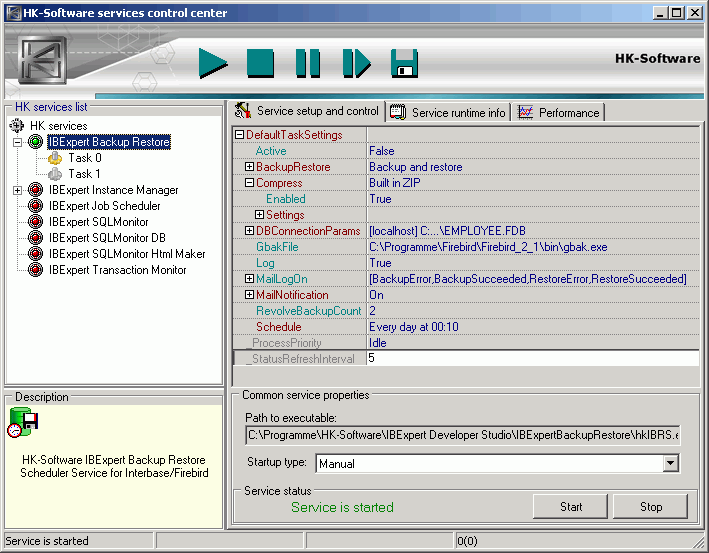Select the HK services root node
The height and width of the screenshot is (553, 709).
pos(58,126)
